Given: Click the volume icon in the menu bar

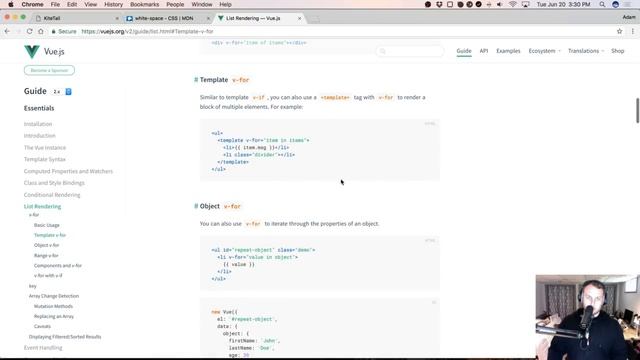Looking at the screenshot, I should 500,4.
